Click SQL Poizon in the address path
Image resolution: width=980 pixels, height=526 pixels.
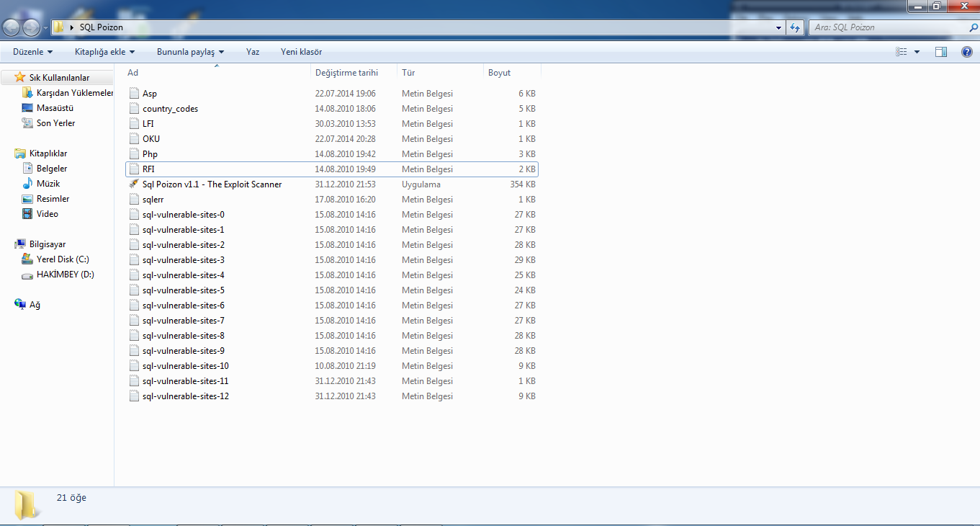[102, 27]
